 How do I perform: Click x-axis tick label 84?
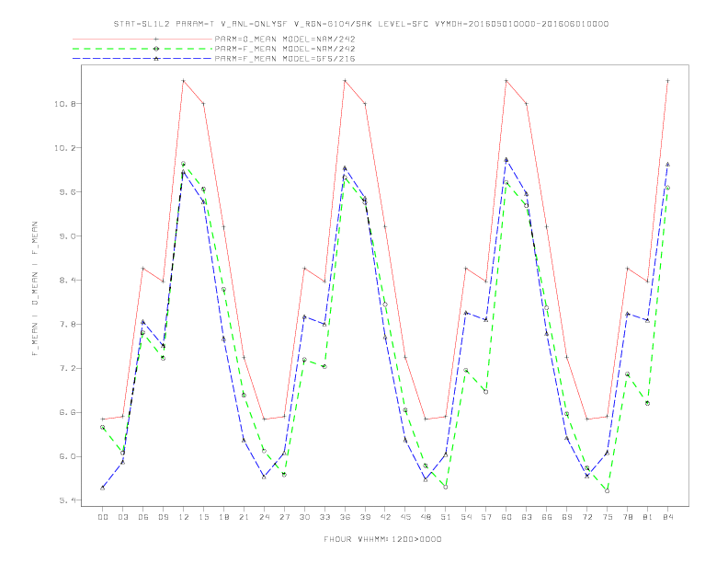click(x=668, y=517)
